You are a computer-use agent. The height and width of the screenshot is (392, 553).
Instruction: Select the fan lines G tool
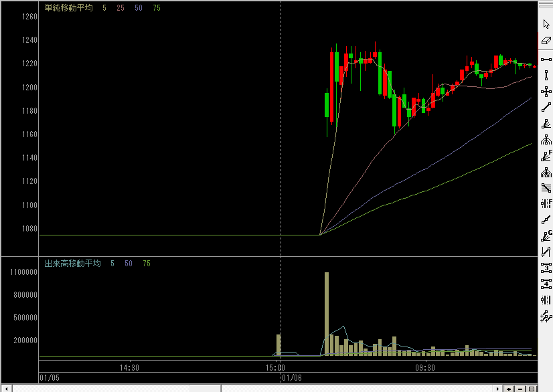546,236
